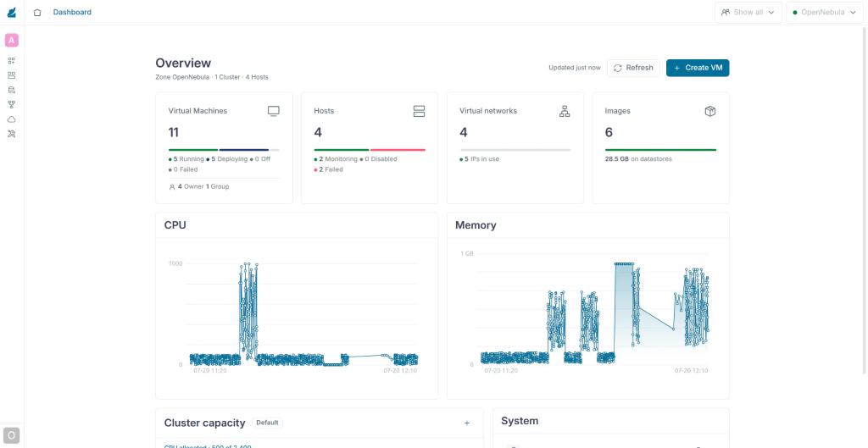Click the OpenNebula logo in the sidebar
The height and width of the screenshot is (448, 868).
click(x=12, y=12)
